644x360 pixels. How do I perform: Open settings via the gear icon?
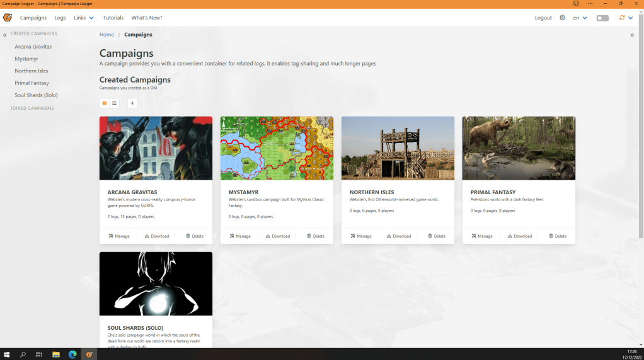(x=562, y=18)
